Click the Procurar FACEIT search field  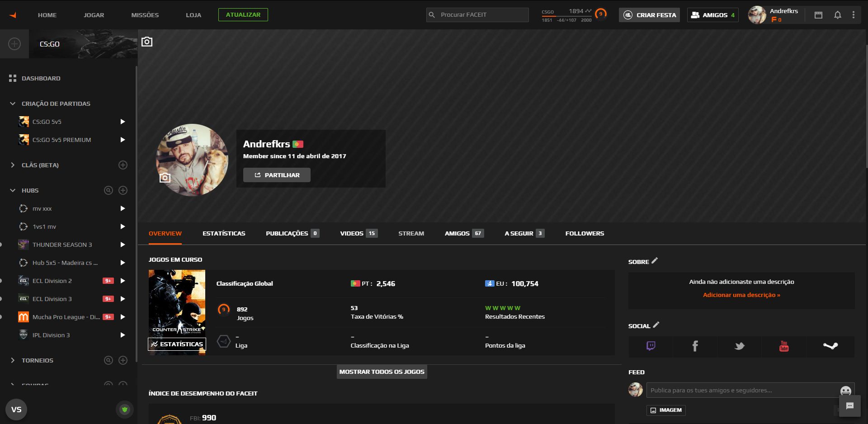pyautogui.click(x=477, y=15)
